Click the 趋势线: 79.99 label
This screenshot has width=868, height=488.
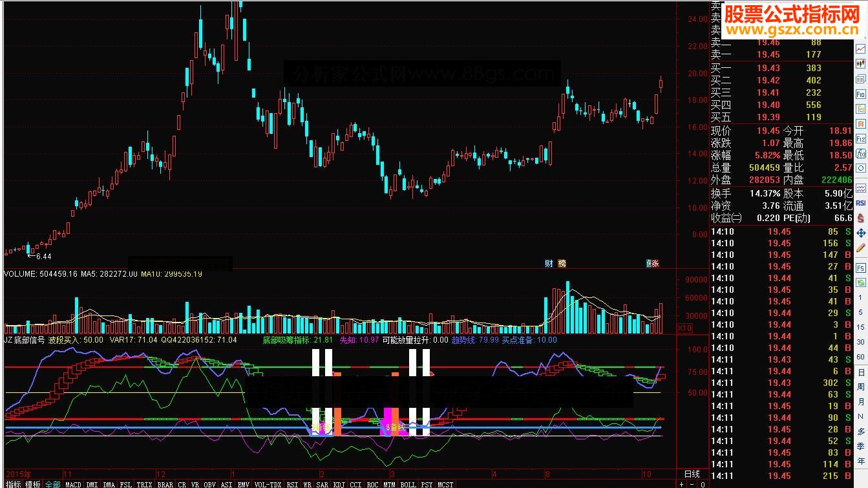[x=475, y=339]
